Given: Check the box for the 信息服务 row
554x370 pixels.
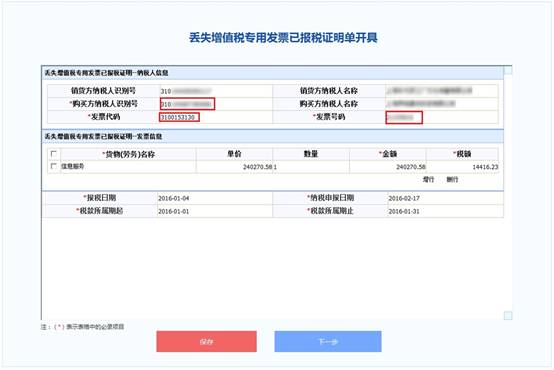Looking at the screenshot, I should [x=54, y=166].
